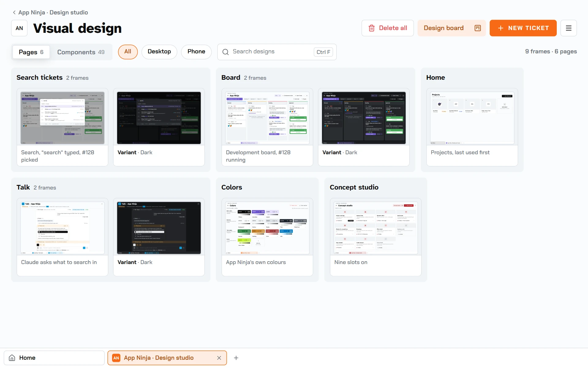Focus the Search designs field
The height and width of the screenshot is (368, 588).
(x=277, y=52)
